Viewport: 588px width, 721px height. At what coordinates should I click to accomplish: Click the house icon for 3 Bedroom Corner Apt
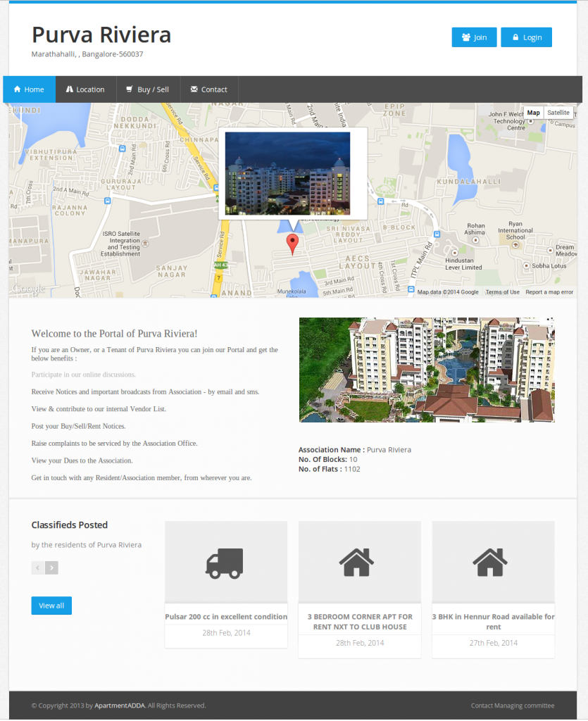[357, 563]
